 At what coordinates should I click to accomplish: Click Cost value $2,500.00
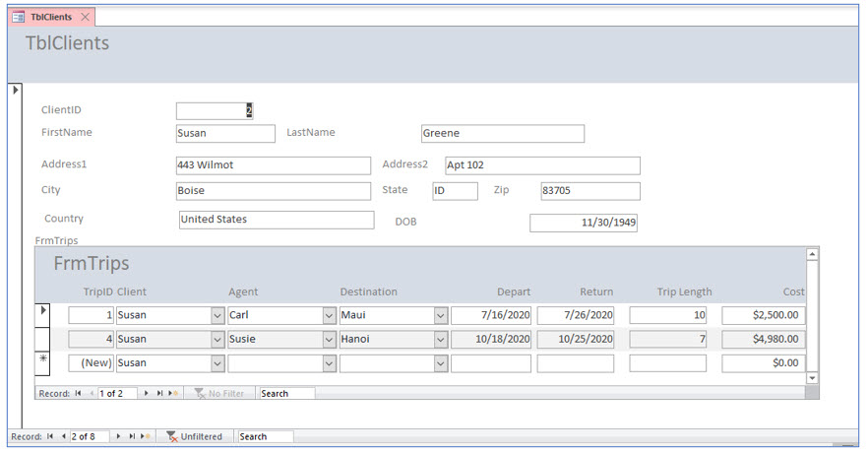click(764, 316)
